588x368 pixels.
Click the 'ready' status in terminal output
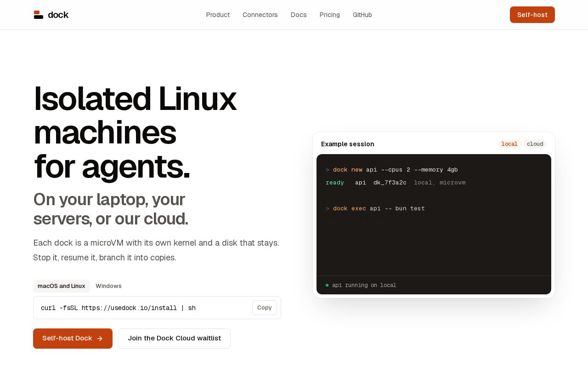335,183
